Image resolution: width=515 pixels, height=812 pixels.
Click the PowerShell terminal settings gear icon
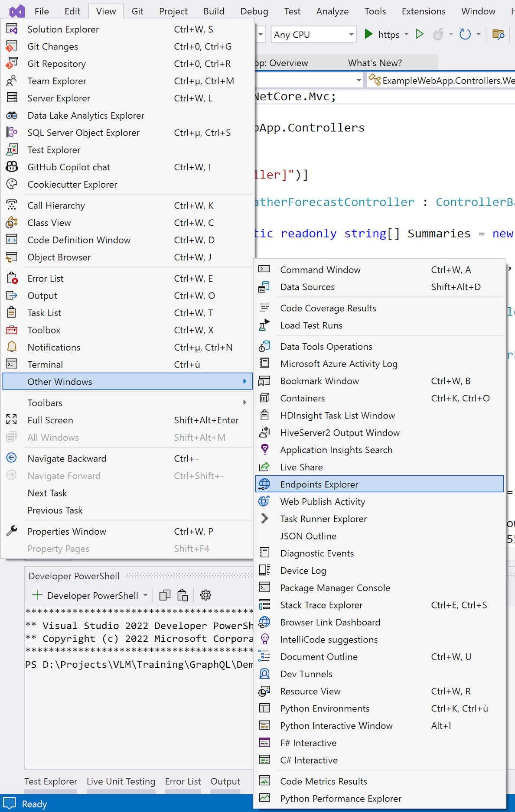tap(206, 595)
